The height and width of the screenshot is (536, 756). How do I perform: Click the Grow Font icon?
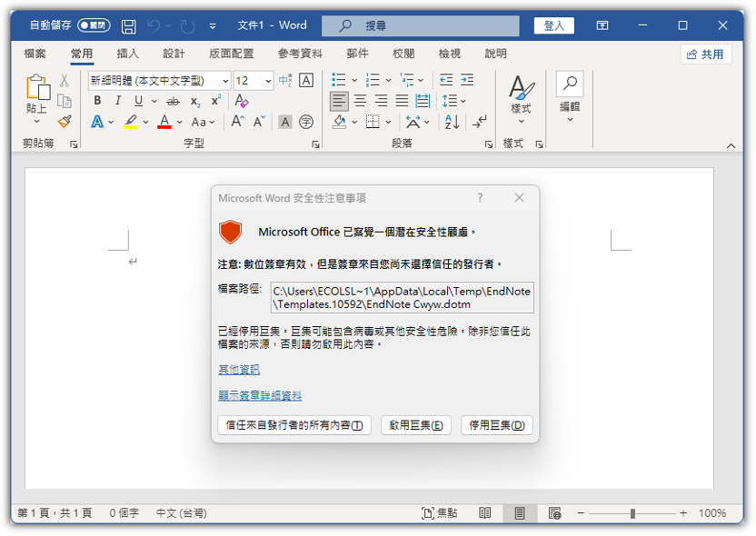(x=238, y=122)
